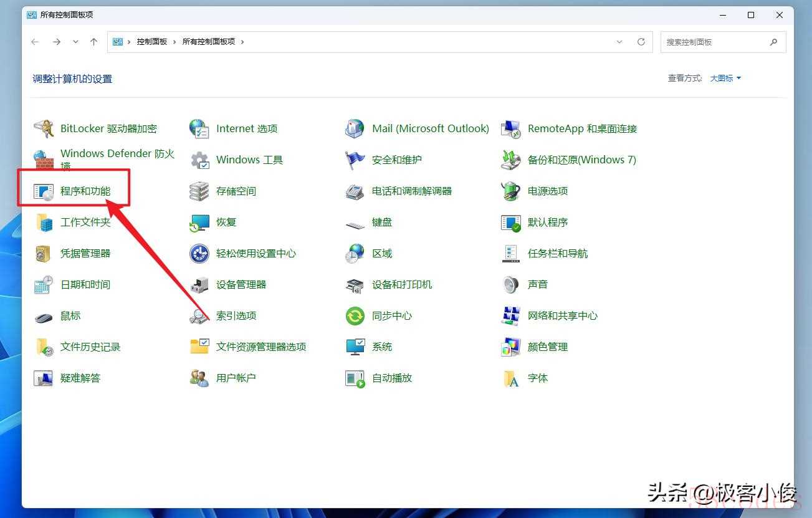Open the 颜色管理 icon
The height and width of the screenshot is (518, 812).
511,347
